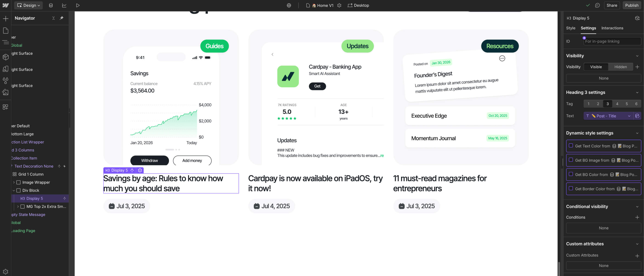644x276 pixels.
Task: Click the ID in-page linking field
Action: click(612, 41)
